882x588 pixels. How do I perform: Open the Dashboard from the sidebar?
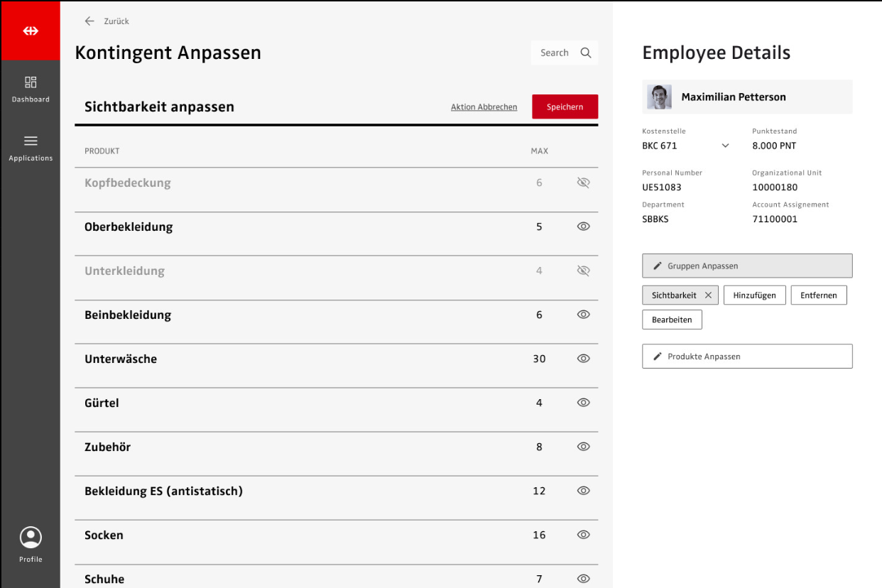pos(31,89)
